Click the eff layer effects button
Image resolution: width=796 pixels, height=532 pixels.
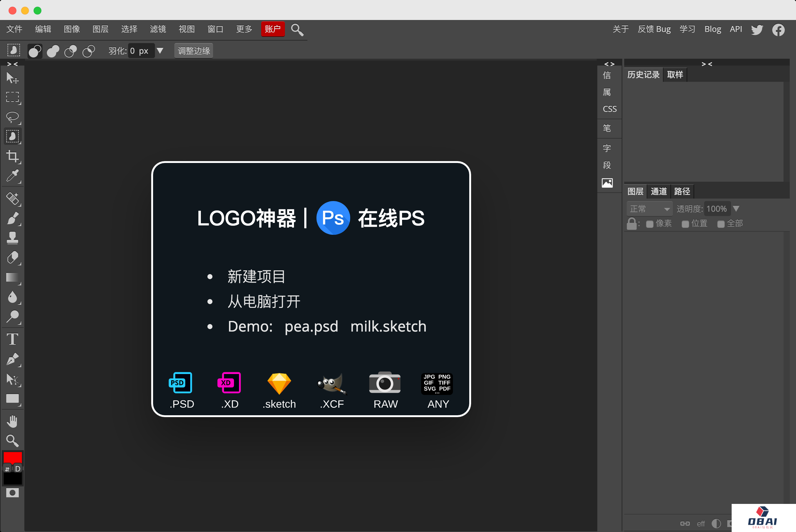[x=701, y=524]
